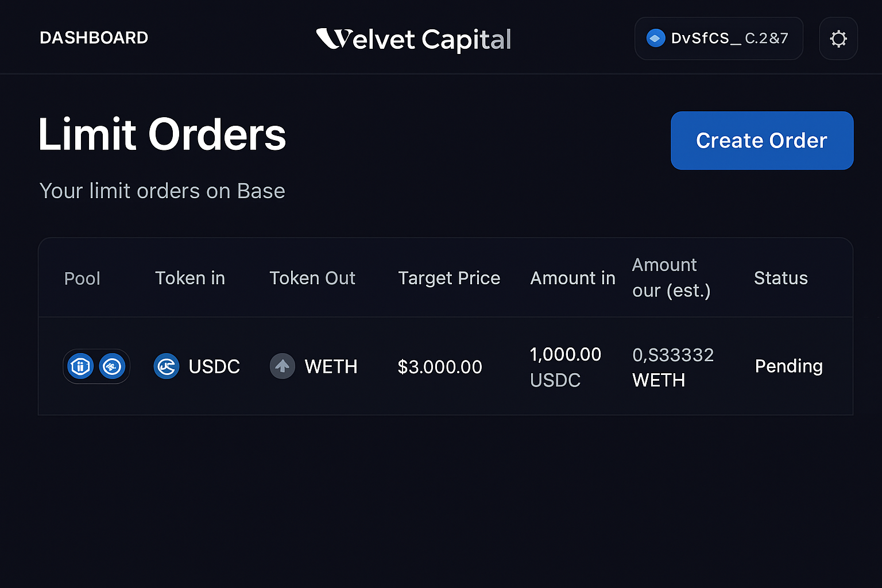This screenshot has width=882, height=588.
Task: Open the wallet account DvSfCS_ dropdown
Action: (x=718, y=38)
